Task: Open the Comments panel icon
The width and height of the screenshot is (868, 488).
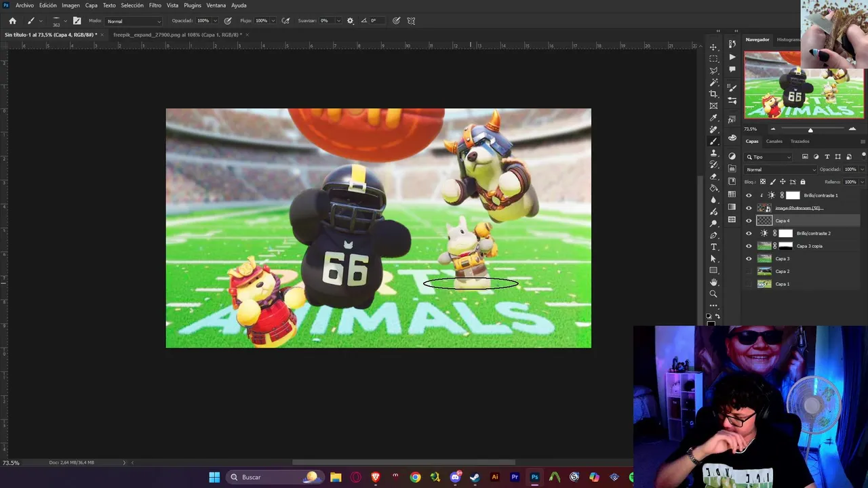Action: click(x=732, y=69)
